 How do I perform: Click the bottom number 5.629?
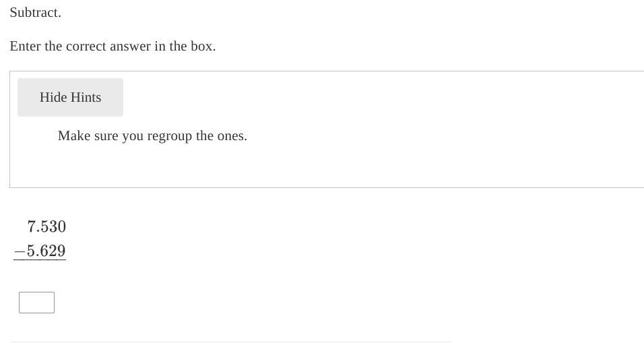[x=46, y=251]
